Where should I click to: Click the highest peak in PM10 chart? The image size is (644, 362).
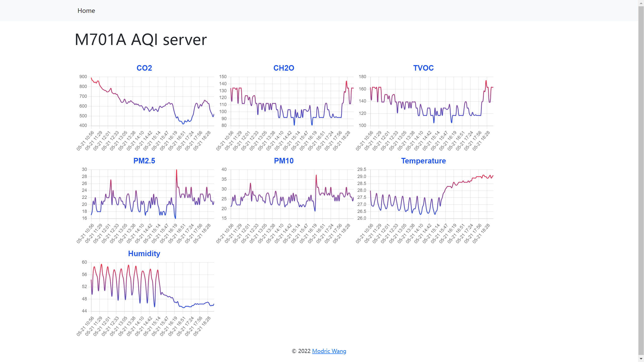click(316, 175)
